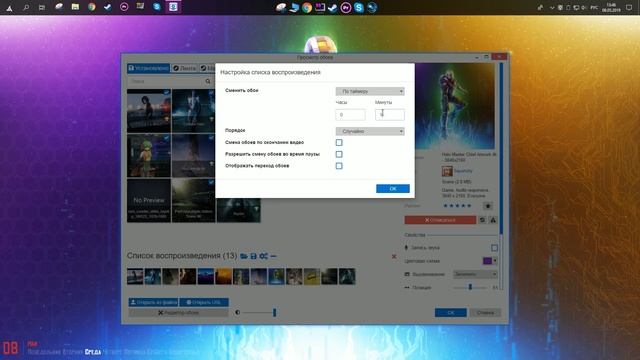
Task: Click the wallpaper author name link
Action: 463,171
